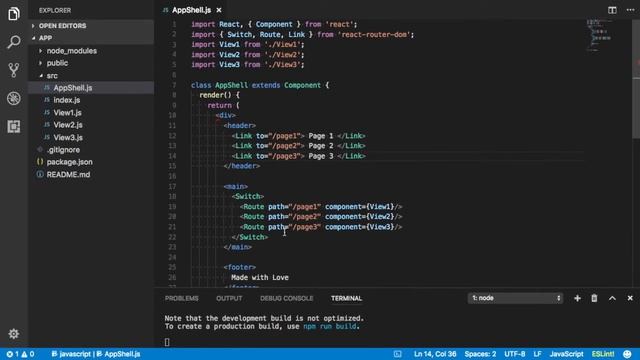Close the AppShell.js editor tab
Image resolution: width=640 pixels, height=360 pixels.
pyautogui.click(x=219, y=10)
